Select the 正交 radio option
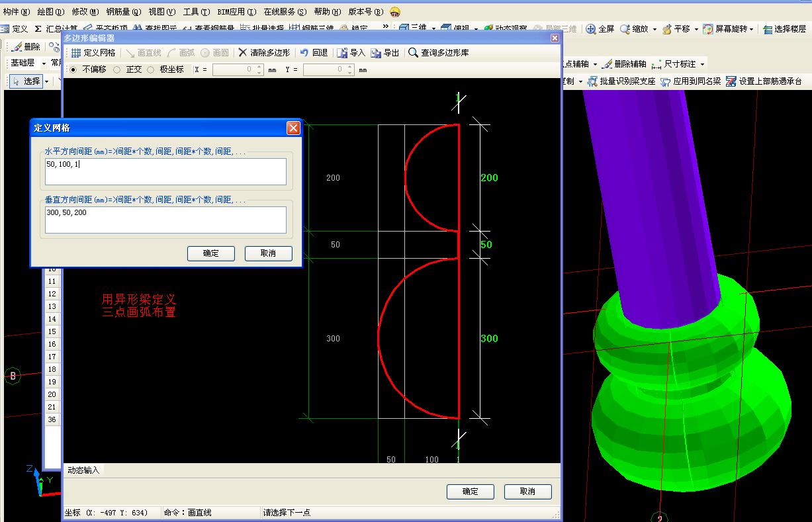Viewport: 812px width, 522px height. coord(116,69)
